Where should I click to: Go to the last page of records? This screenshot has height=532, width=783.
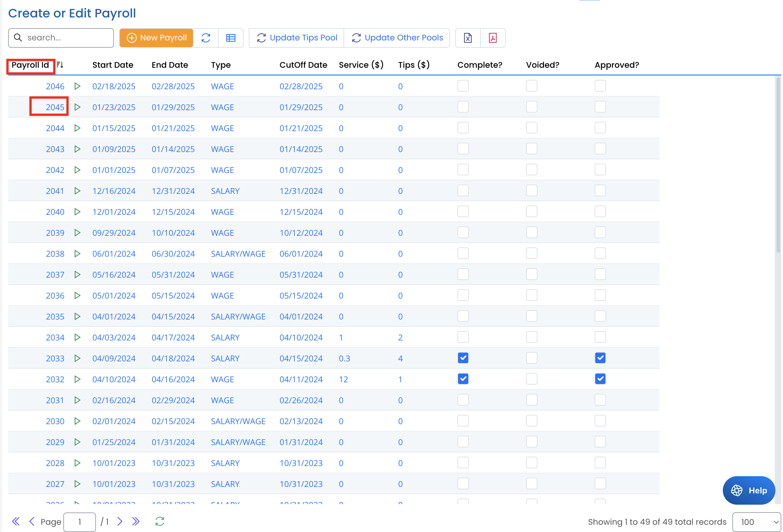[136, 522]
